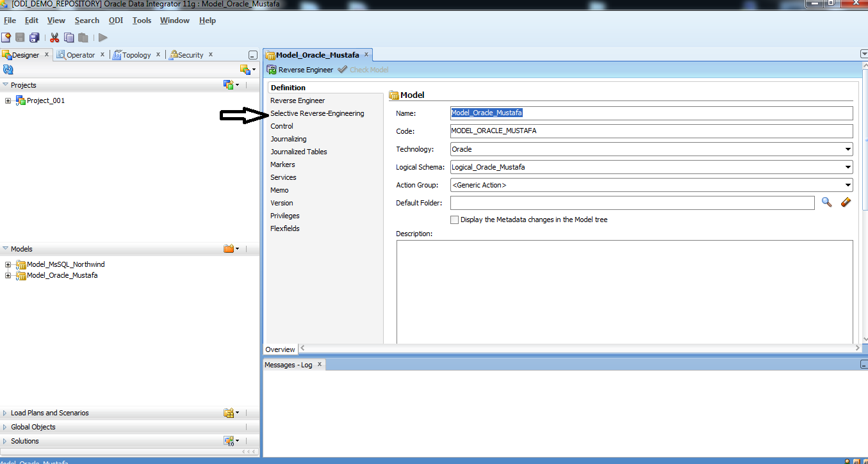Open the View menu
868x464 pixels.
pos(56,20)
